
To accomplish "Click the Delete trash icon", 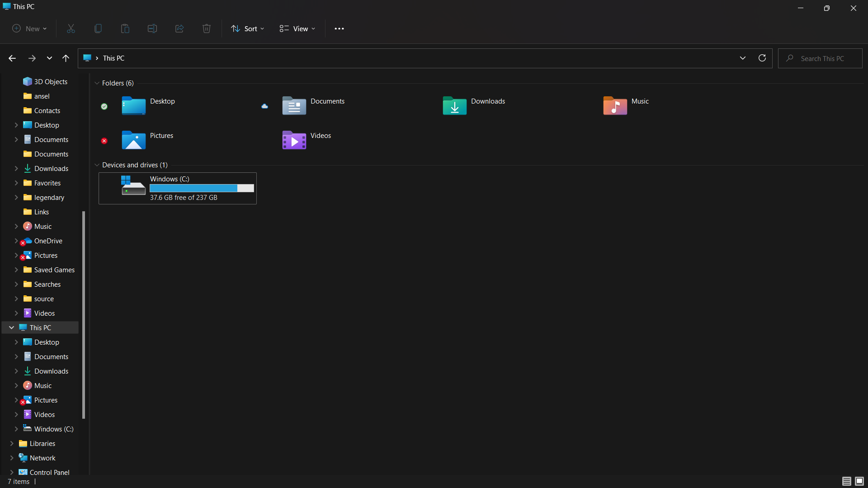I will (x=207, y=28).
